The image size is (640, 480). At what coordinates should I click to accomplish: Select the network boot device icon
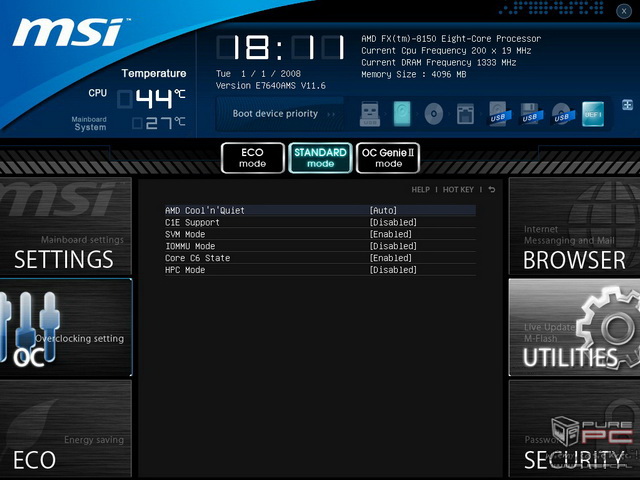click(x=465, y=114)
